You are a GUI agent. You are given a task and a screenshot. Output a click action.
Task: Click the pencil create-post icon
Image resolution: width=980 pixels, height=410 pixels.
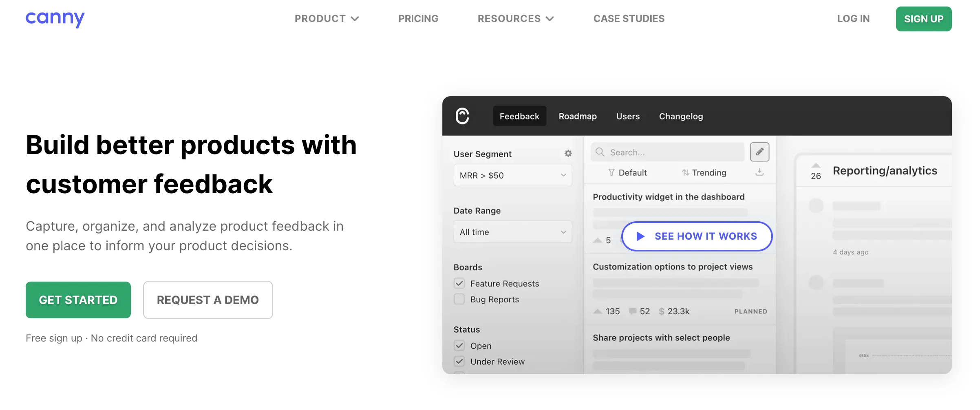759,152
